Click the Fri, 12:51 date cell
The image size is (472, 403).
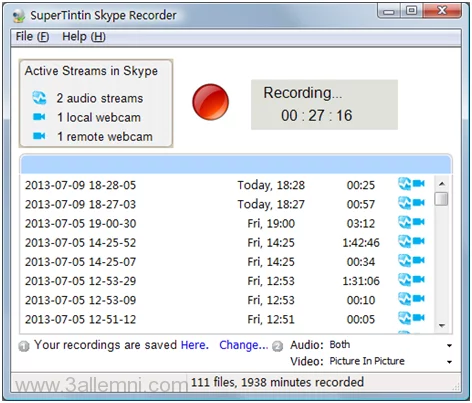pos(271,319)
